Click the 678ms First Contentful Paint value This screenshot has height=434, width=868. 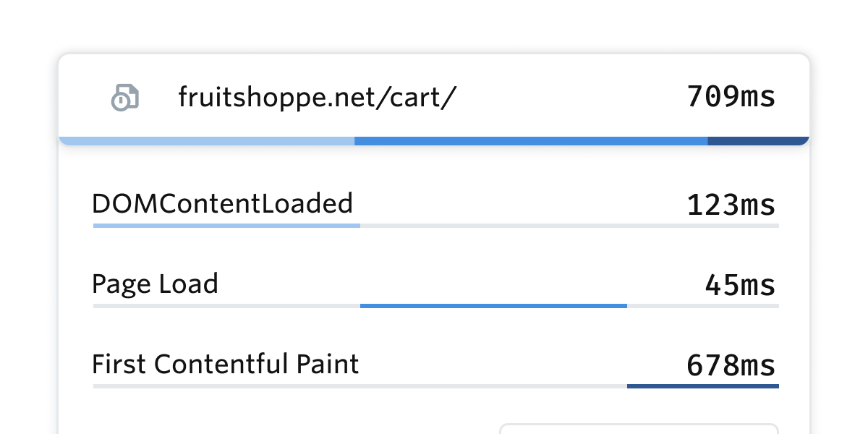(731, 365)
